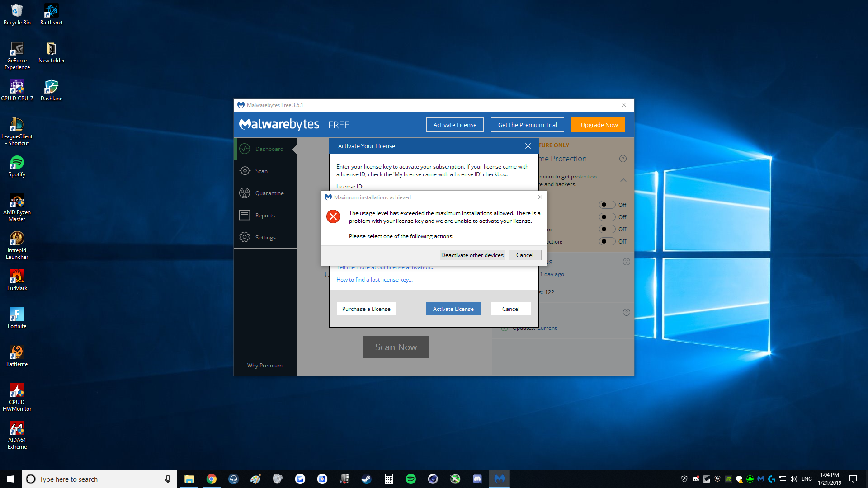Toggle the third protection switch marked Off
The image size is (868, 488).
point(607,229)
